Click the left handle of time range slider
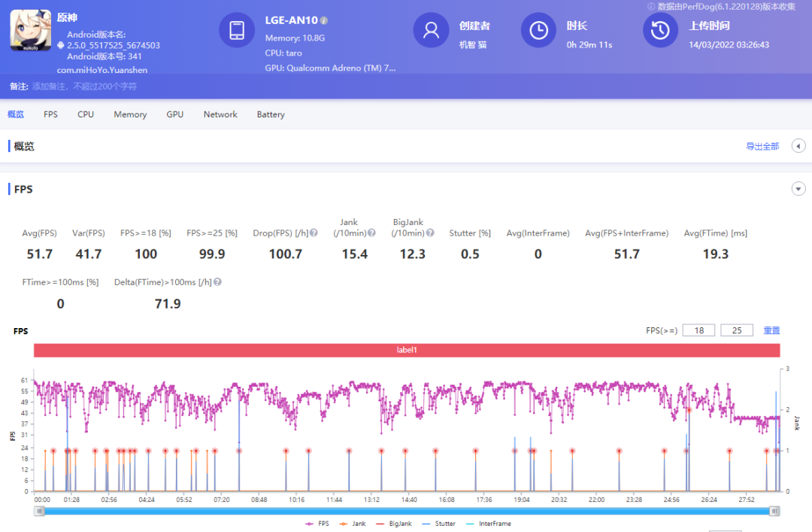 40,511
